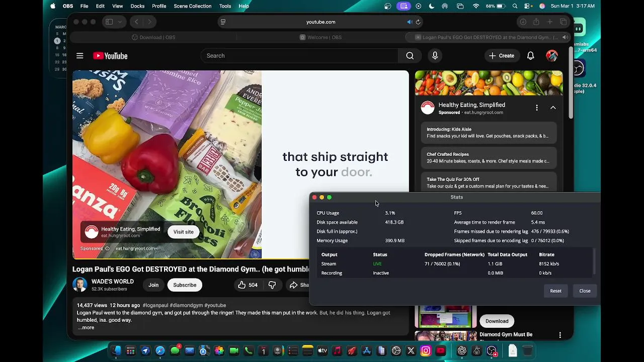Toggle Safari sidebar button
The width and height of the screenshot is (644, 362).
coord(109,22)
